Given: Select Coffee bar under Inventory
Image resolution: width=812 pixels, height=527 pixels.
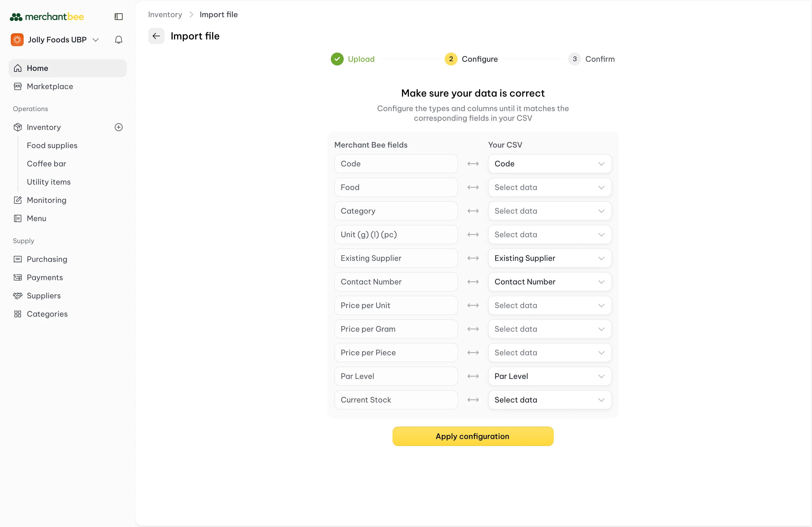Looking at the screenshot, I should (x=47, y=164).
